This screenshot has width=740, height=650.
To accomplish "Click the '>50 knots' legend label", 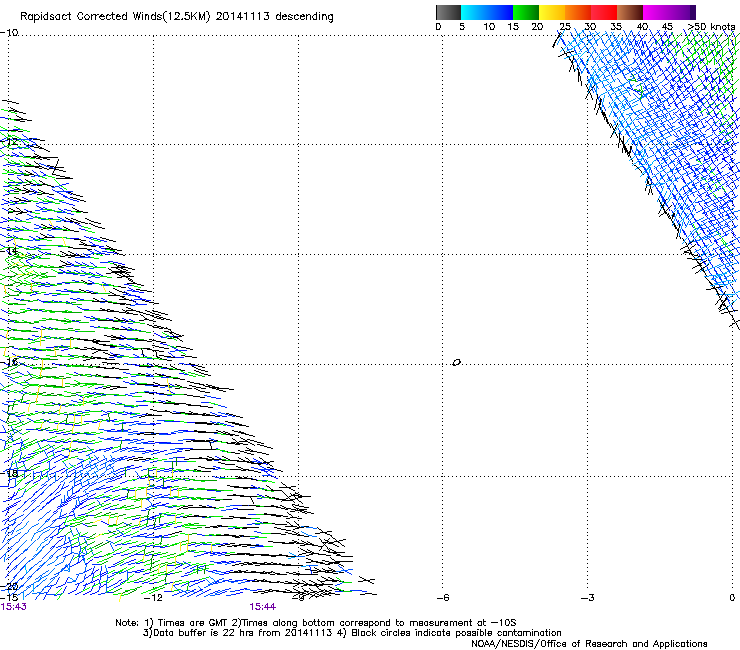I will (712, 26).
